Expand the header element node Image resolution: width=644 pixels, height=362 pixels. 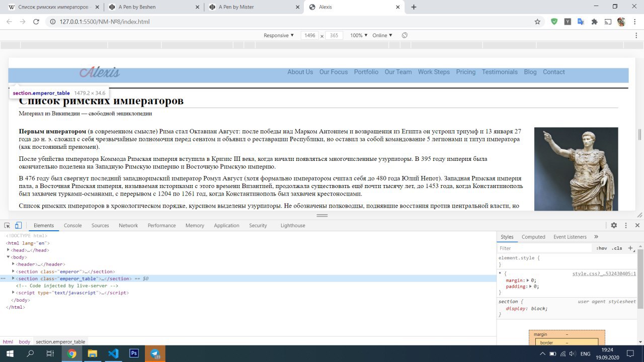coord(14,264)
